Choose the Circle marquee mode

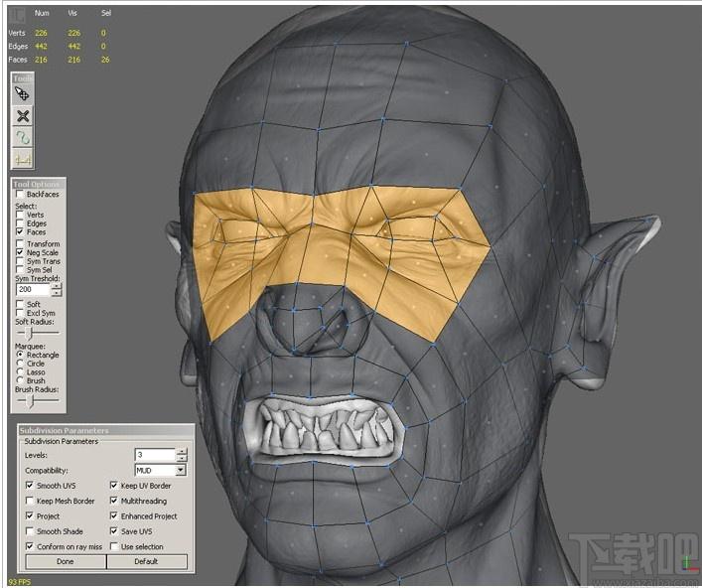coord(20,364)
